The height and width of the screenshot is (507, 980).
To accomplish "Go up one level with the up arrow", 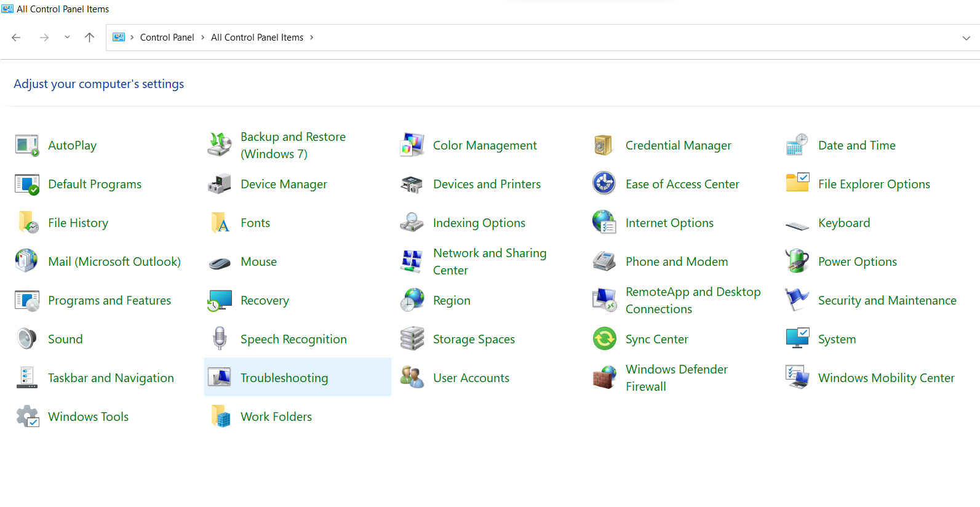I will [x=89, y=38].
